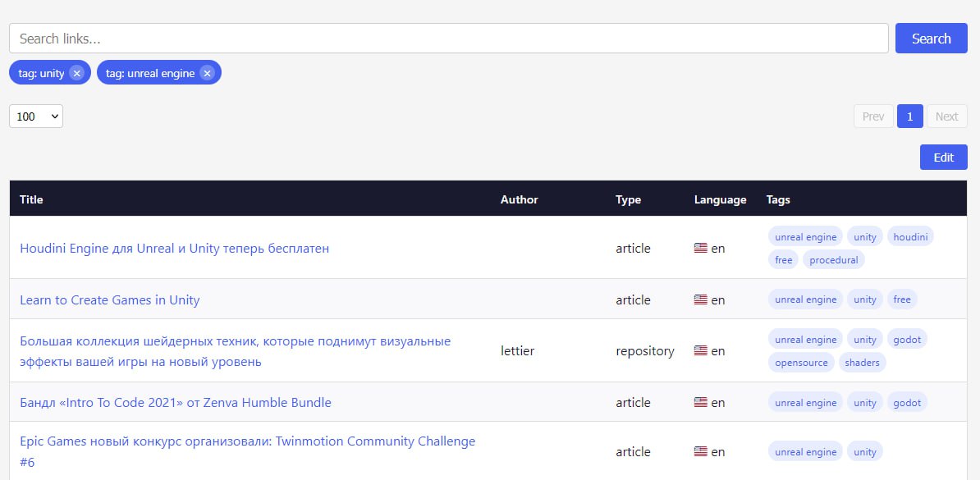Open the Houdini Engine article link

pos(174,248)
